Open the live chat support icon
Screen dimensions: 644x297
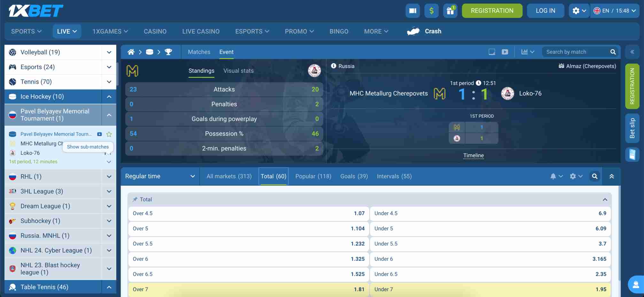tap(636, 284)
